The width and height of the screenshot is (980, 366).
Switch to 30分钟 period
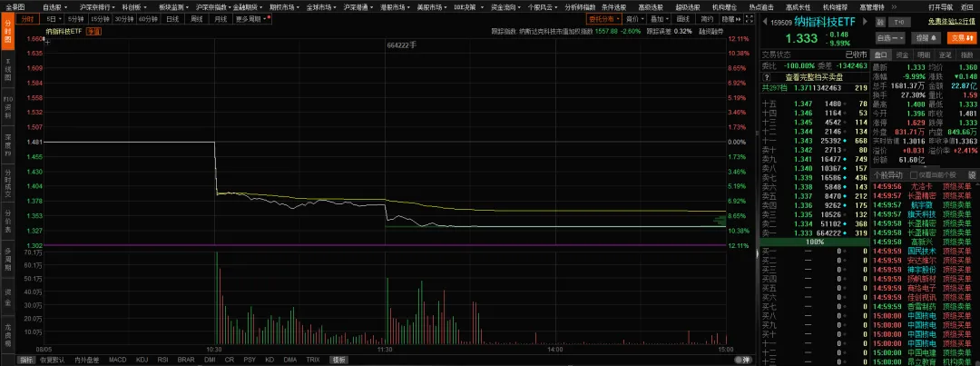[x=123, y=19]
